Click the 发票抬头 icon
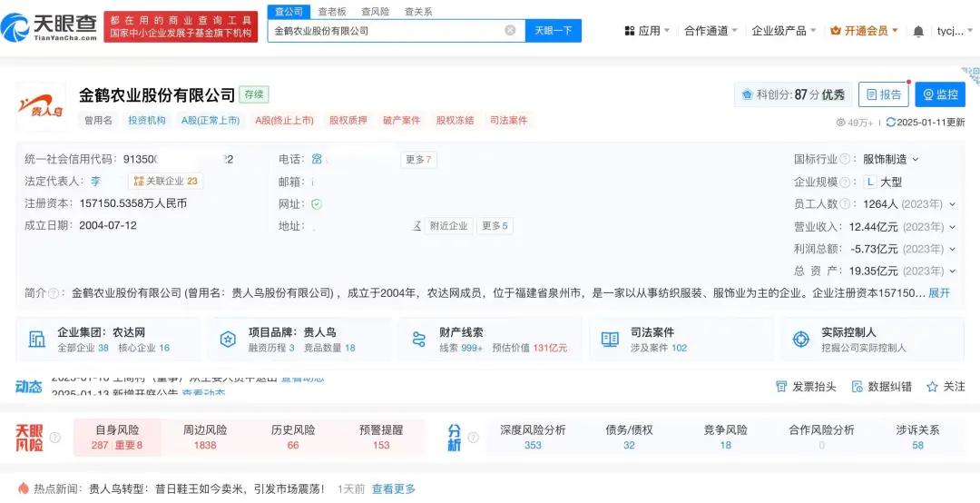Viewport: 980px width, 503px height. point(781,387)
